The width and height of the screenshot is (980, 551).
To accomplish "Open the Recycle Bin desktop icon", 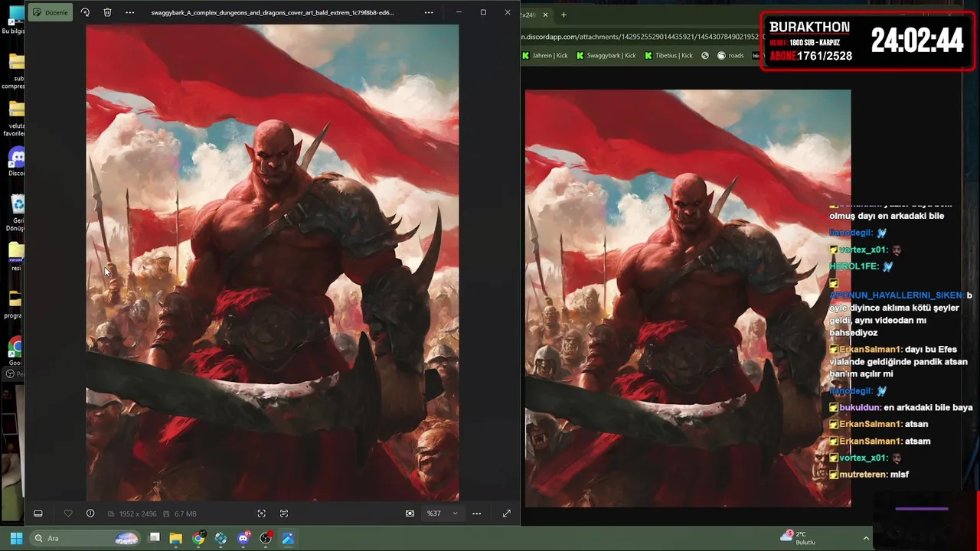I will pos(16,214).
